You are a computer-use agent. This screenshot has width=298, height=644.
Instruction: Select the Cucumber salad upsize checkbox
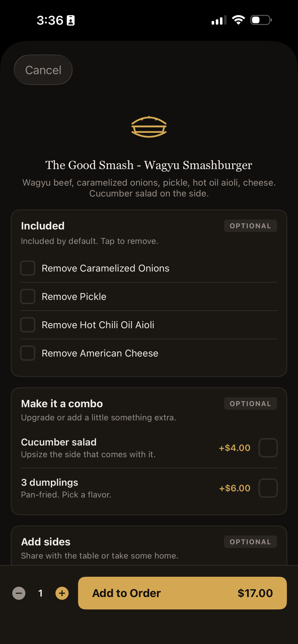[x=268, y=448]
